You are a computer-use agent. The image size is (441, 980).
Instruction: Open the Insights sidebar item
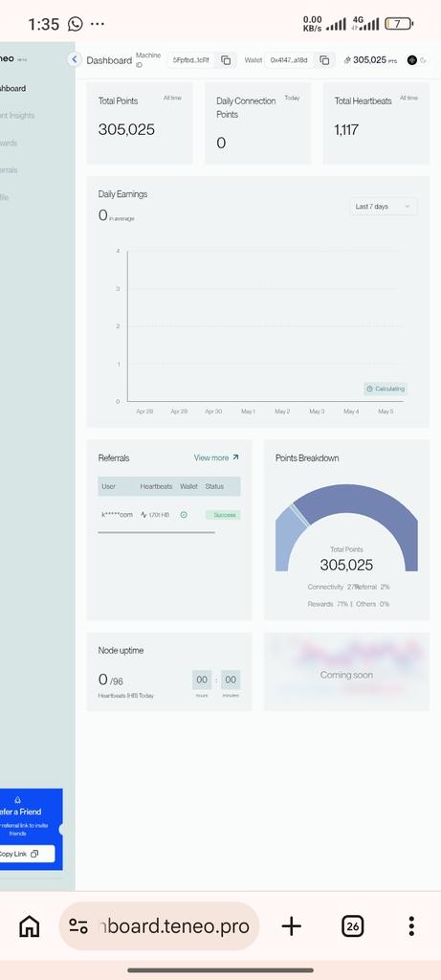[x=17, y=116]
